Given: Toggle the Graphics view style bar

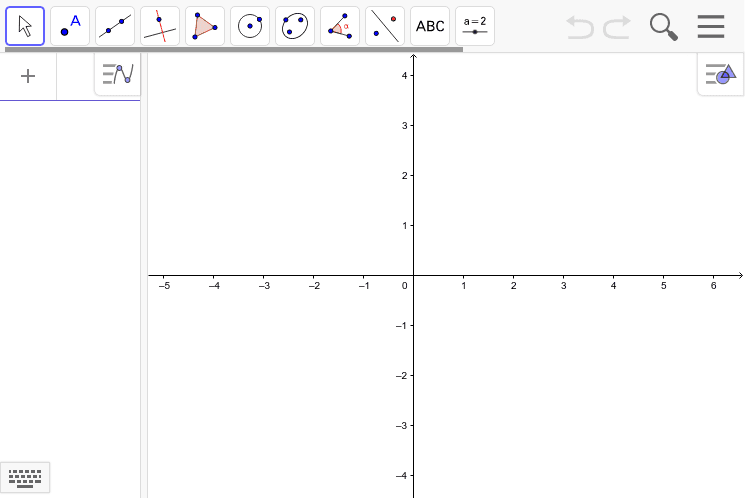Looking at the screenshot, I should pos(721,74).
